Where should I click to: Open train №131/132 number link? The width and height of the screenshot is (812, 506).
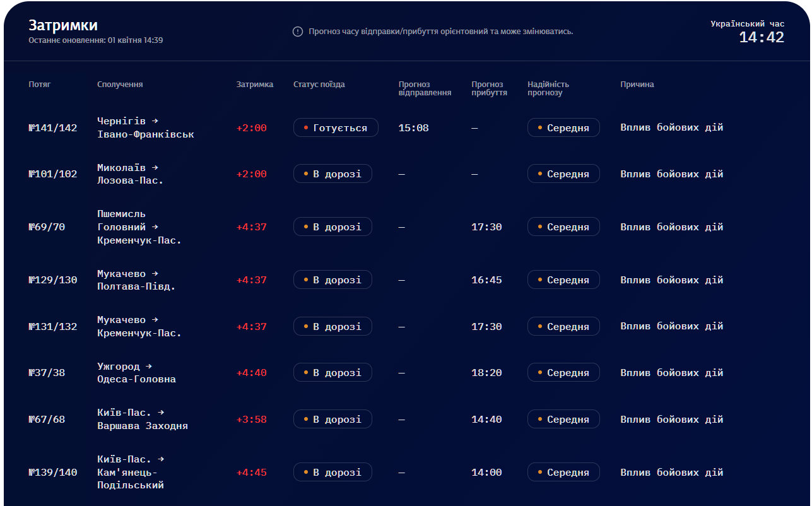click(x=53, y=327)
